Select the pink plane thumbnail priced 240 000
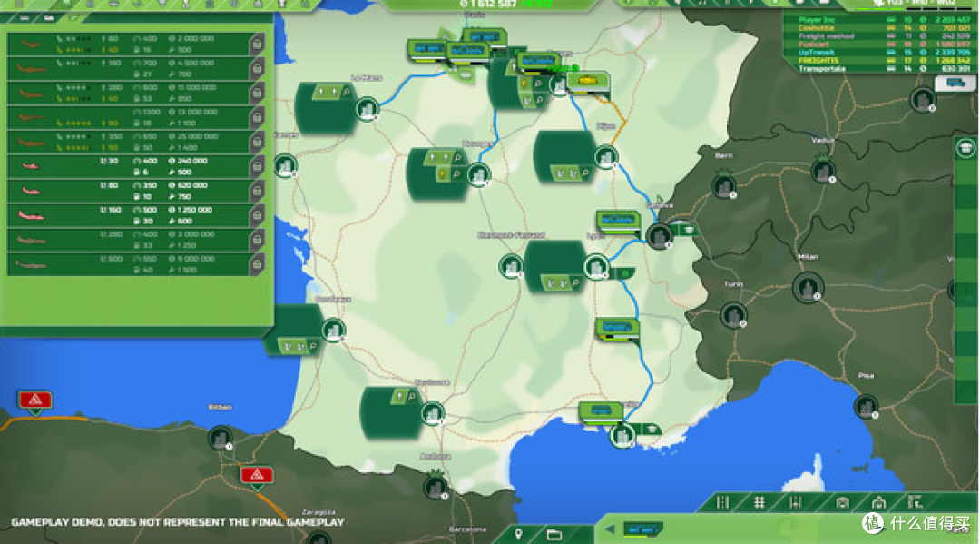This screenshot has width=980, height=544. pyautogui.click(x=30, y=166)
